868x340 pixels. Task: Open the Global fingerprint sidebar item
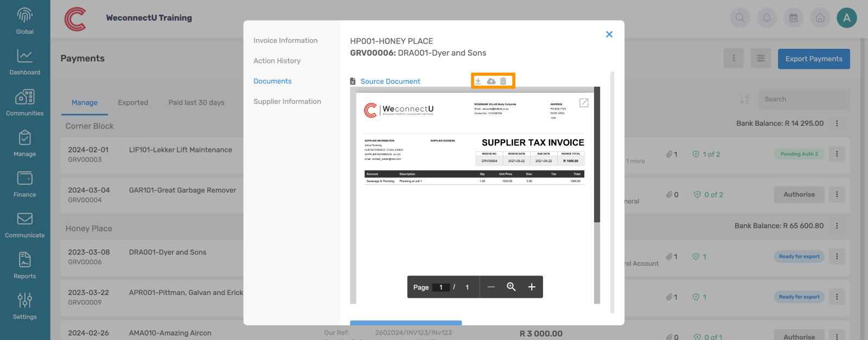[x=25, y=21]
